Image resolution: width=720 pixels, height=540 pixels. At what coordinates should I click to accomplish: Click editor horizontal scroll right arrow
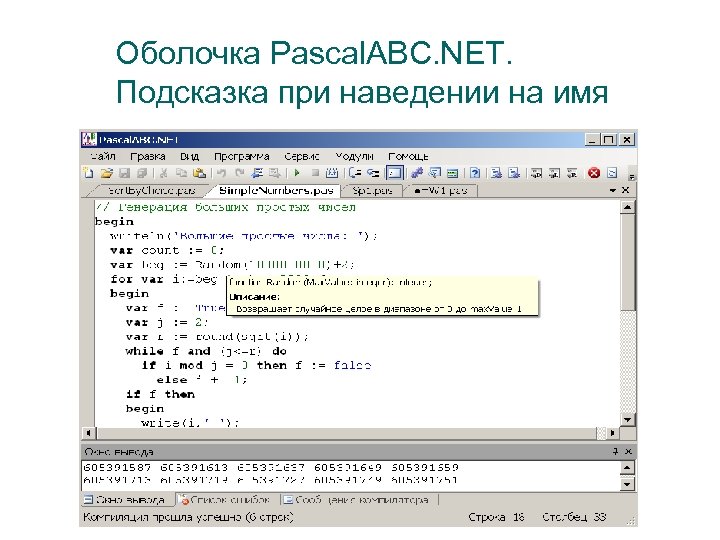(612, 433)
